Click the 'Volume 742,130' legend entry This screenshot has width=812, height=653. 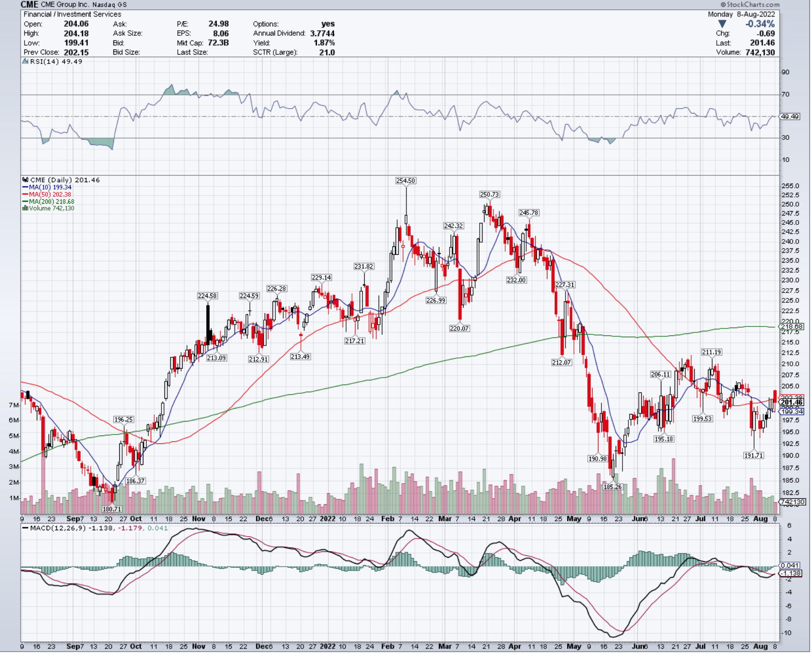52,208
